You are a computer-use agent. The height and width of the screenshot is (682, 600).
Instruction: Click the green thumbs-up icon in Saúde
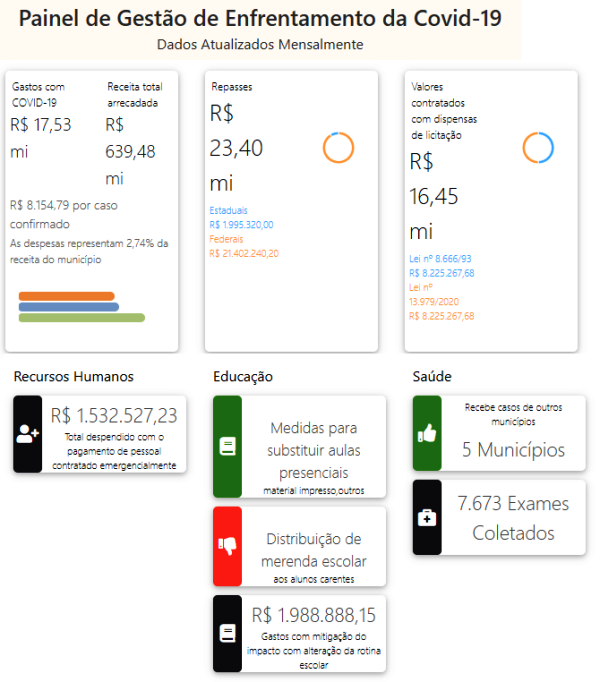click(x=427, y=433)
